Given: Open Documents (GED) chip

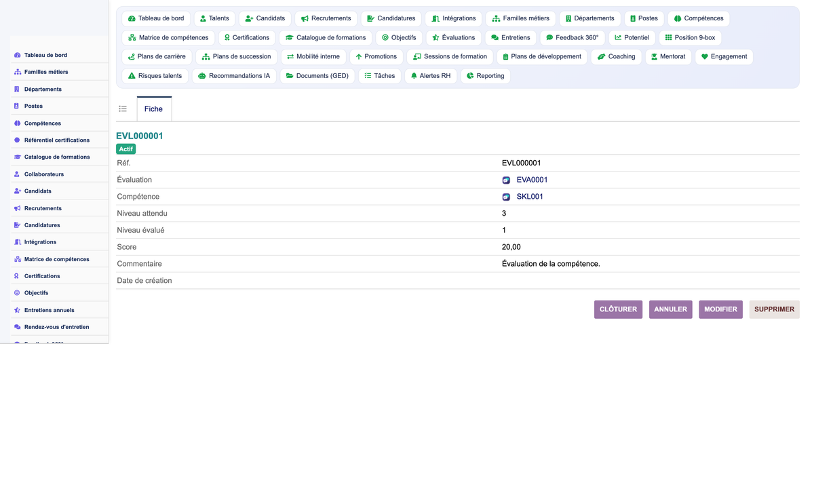Looking at the screenshot, I should (x=317, y=75).
